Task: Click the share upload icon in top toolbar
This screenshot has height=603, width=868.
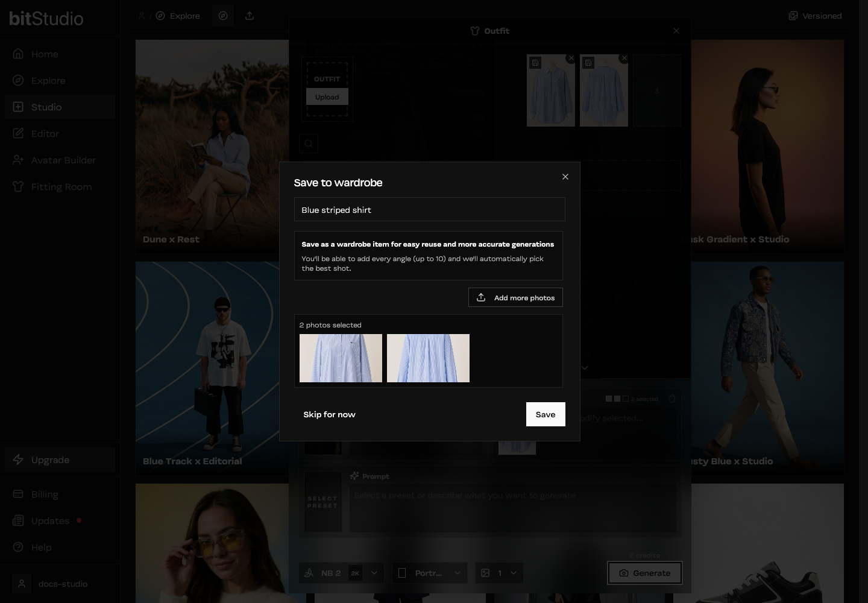Action: coord(250,16)
